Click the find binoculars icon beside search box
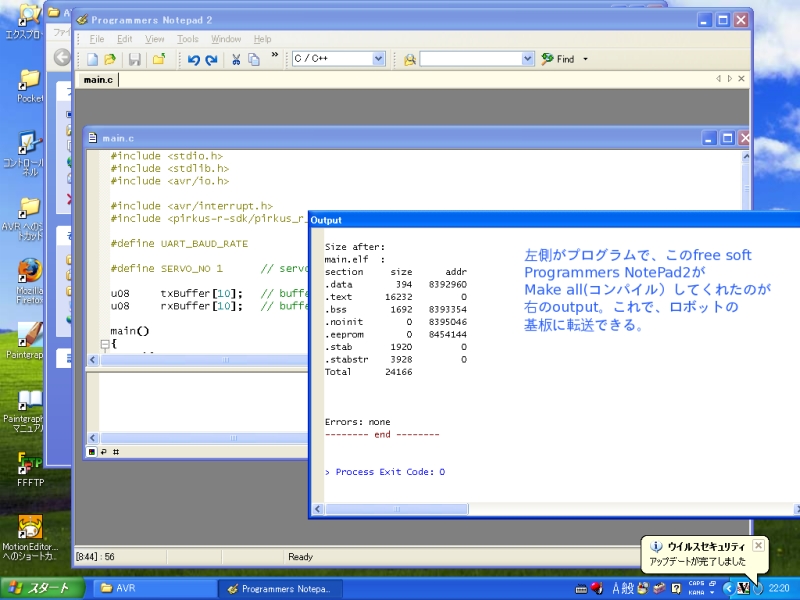 point(410,60)
